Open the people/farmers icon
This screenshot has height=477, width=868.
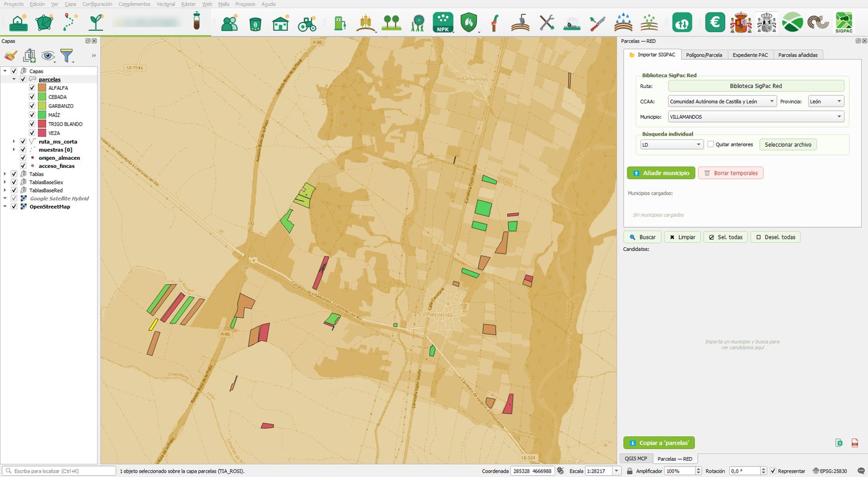click(229, 24)
